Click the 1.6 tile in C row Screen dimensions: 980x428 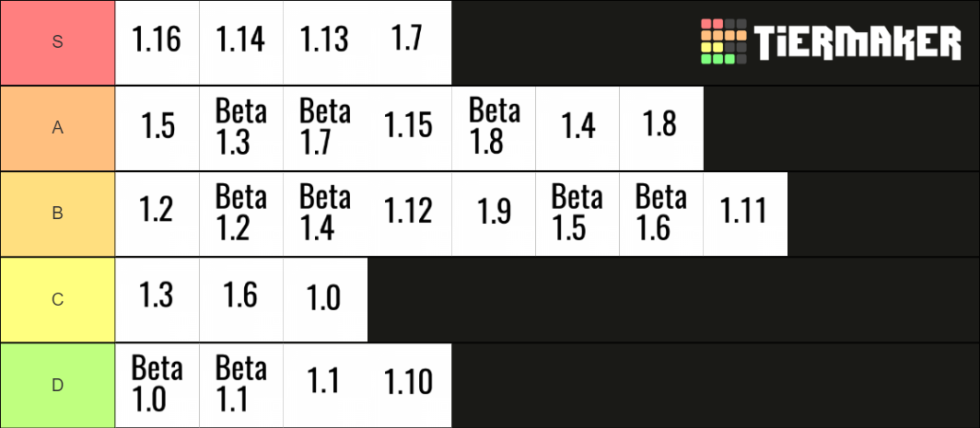[x=241, y=300]
